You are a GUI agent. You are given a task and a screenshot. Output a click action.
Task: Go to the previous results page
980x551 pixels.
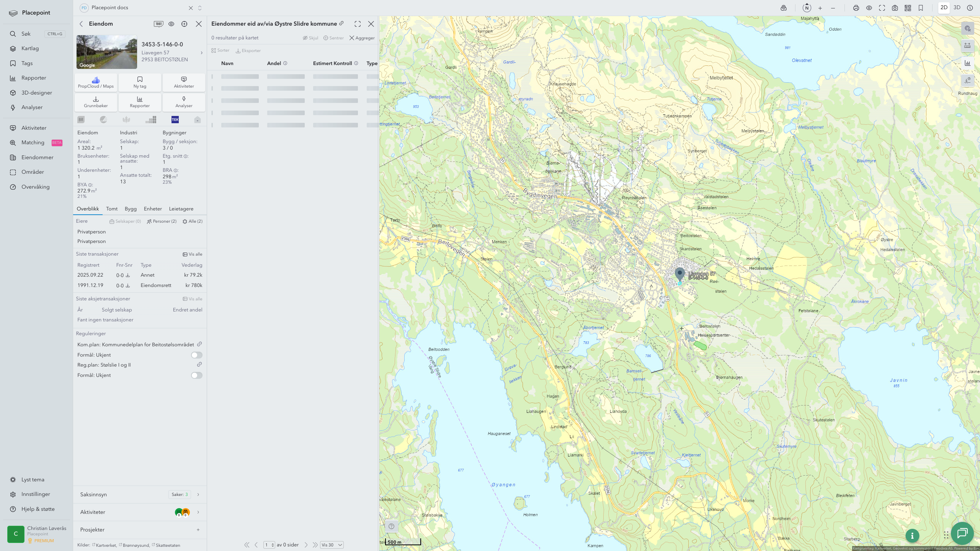coord(256,545)
